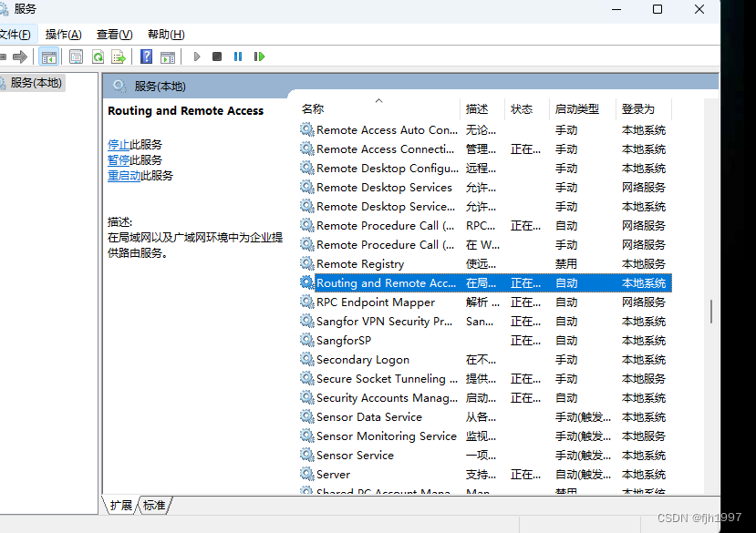Open the 文件(F) menu

click(15, 35)
